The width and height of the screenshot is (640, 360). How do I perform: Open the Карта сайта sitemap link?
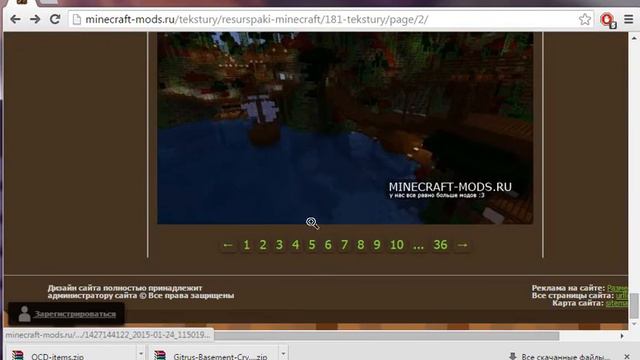click(617, 303)
